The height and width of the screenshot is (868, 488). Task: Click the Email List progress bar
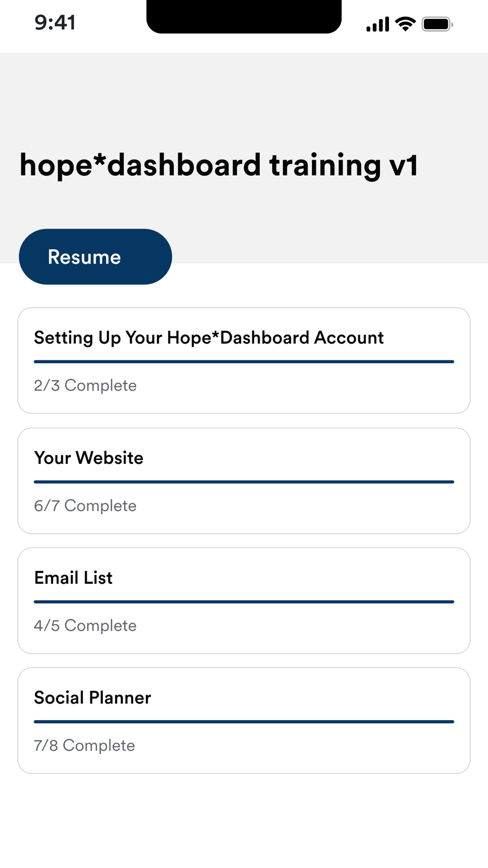click(244, 602)
